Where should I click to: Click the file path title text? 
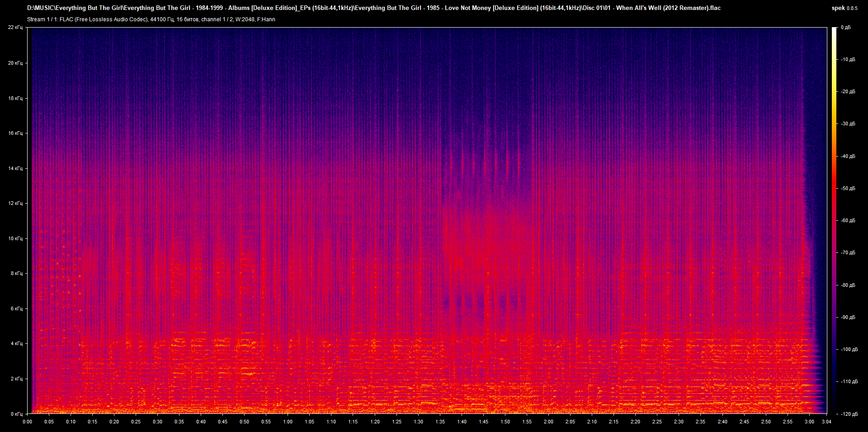click(x=374, y=8)
